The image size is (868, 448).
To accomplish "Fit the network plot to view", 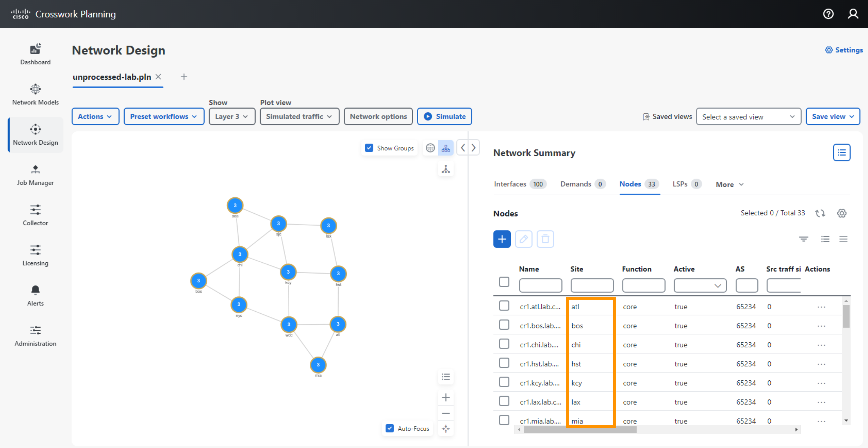I will click(x=446, y=429).
